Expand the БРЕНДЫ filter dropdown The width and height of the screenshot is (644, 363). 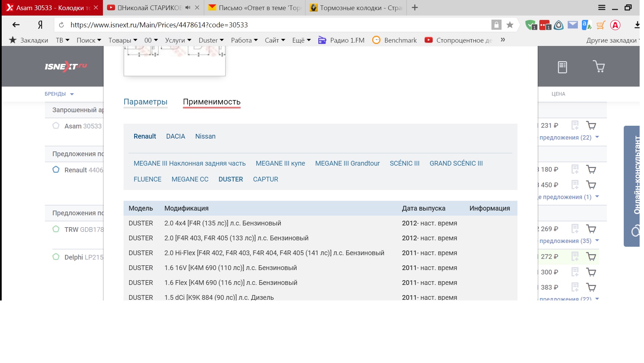pyautogui.click(x=59, y=94)
